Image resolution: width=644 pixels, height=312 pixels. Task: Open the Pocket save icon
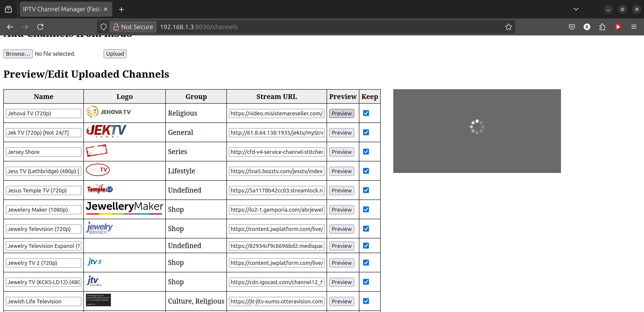coord(571,27)
